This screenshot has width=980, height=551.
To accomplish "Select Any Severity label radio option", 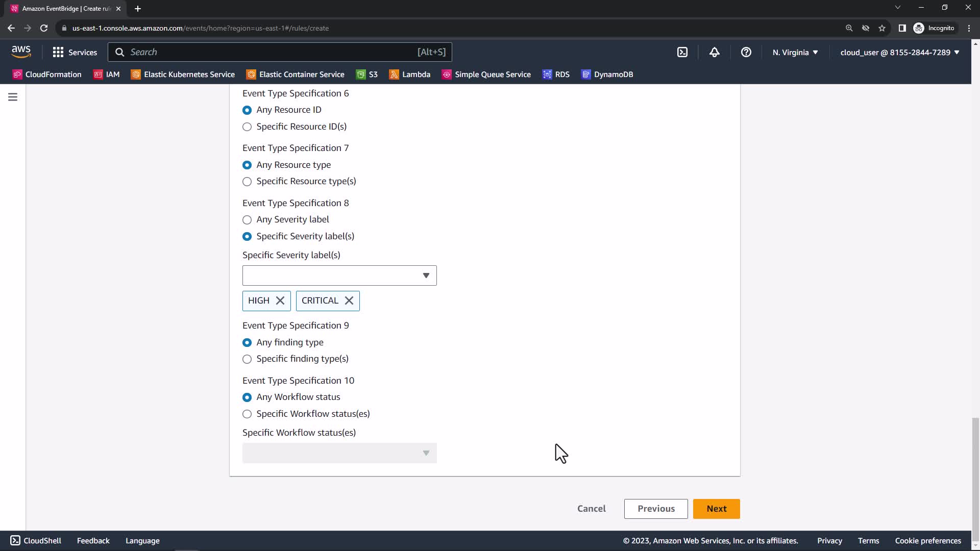I will (247, 220).
